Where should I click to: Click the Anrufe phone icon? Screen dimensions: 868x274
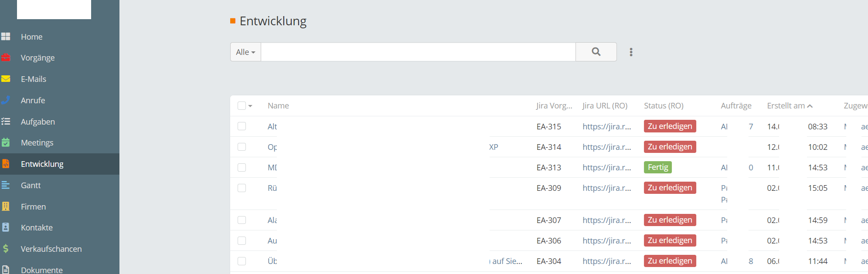[6, 100]
